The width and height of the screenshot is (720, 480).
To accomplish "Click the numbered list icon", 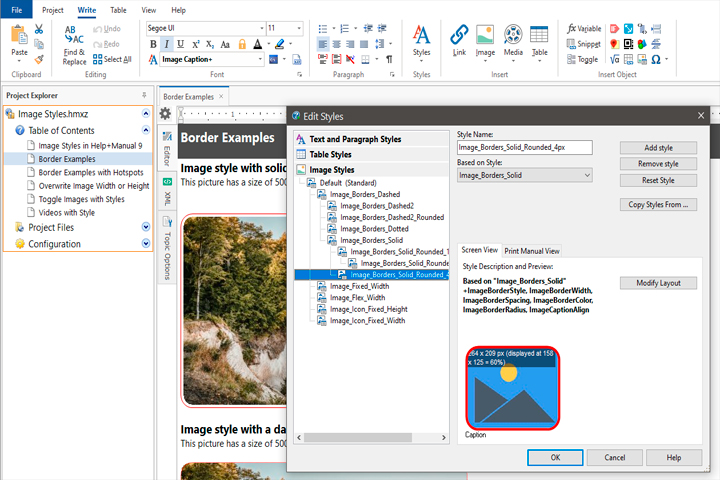I will pos(344,29).
